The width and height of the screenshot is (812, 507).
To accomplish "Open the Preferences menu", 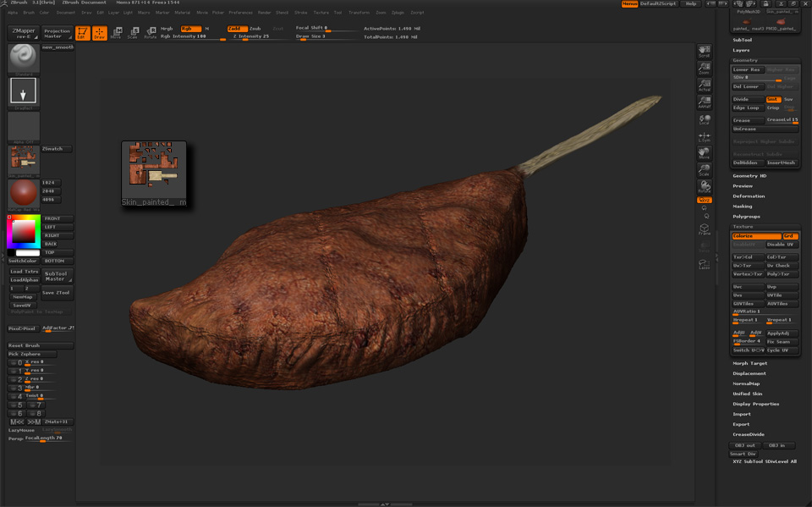I will point(240,13).
